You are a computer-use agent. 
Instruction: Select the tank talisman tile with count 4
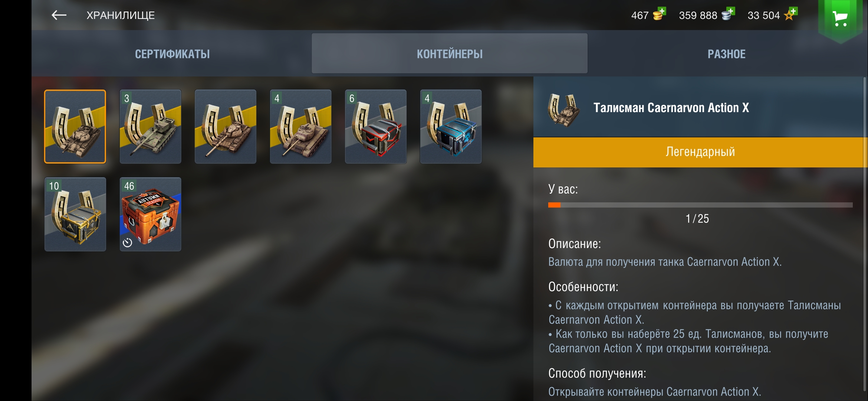(x=300, y=127)
